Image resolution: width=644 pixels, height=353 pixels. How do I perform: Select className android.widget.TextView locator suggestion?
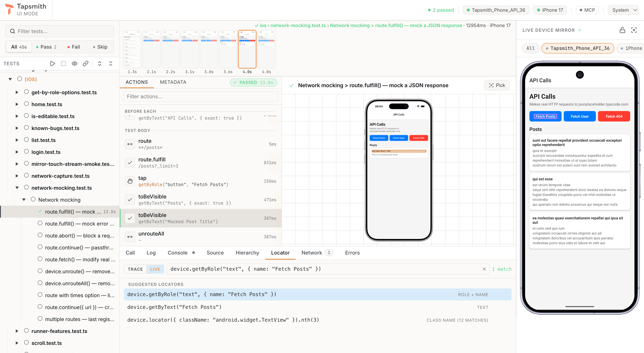(x=318, y=320)
